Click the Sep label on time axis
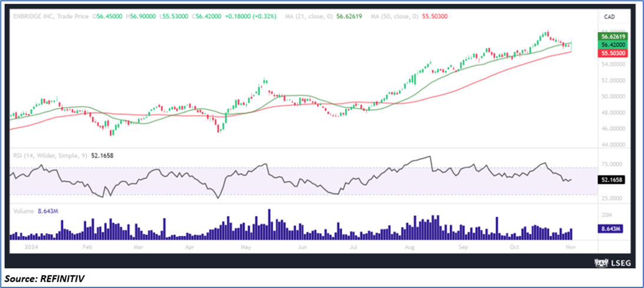This screenshot has height=288, width=644. [x=463, y=248]
